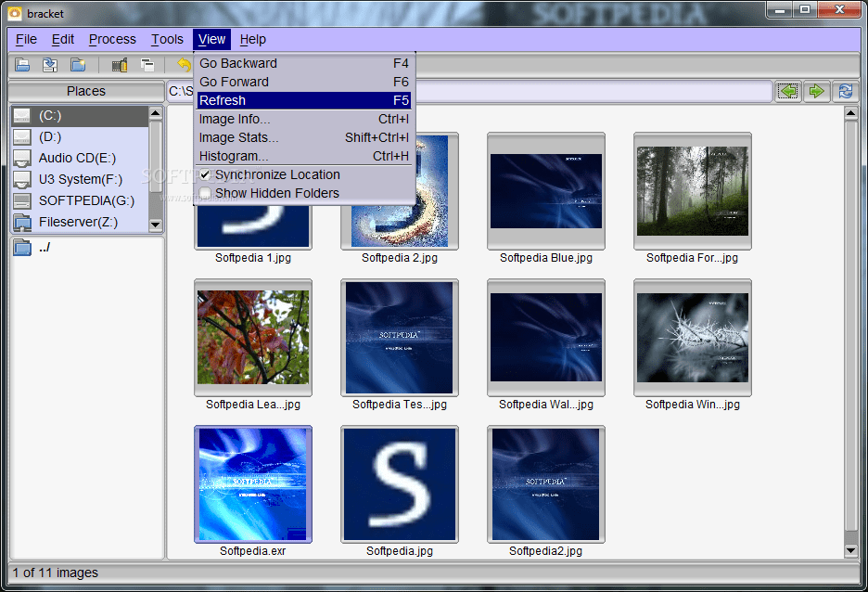This screenshot has height=592, width=868.
Task: Select Audio CD(E:) in Places
Action: [80, 158]
